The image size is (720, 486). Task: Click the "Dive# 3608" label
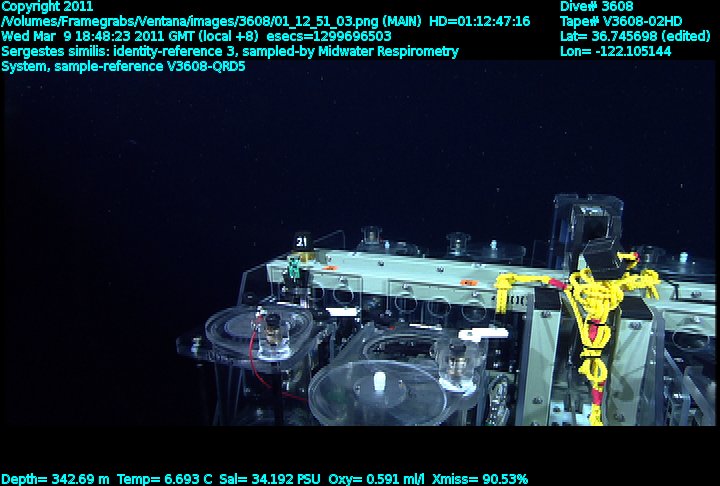coord(596,6)
